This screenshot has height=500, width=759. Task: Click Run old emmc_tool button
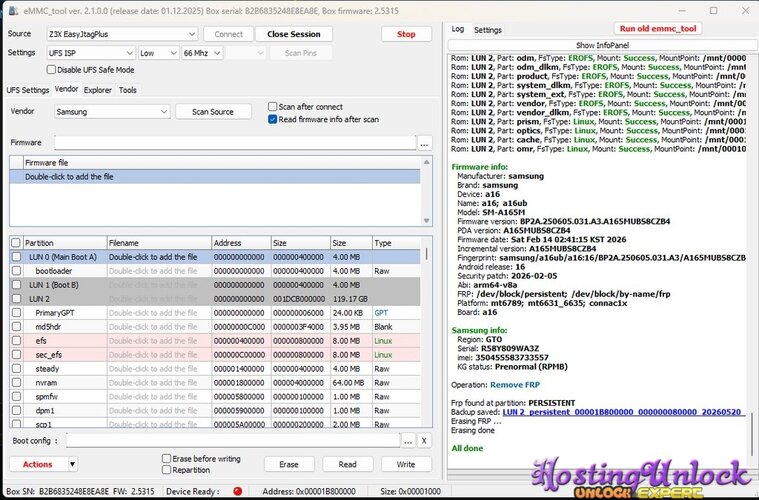(x=658, y=29)
